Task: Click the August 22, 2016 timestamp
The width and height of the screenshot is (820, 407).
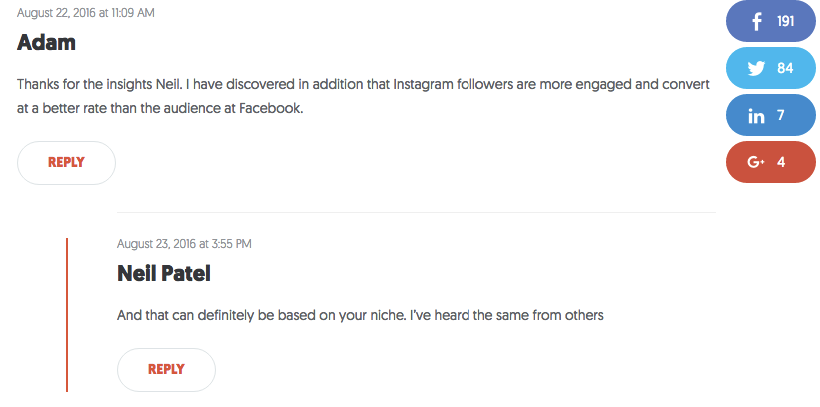Action: [86, 13]
